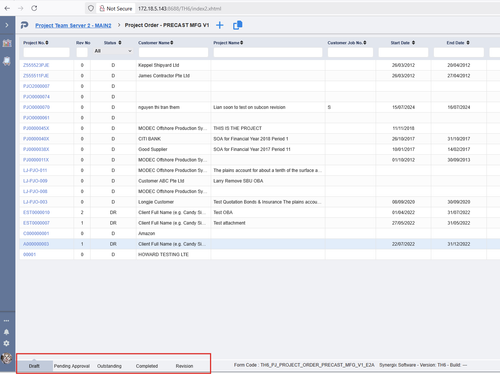Open project link LJ-PJO-009

click(35, 181)
